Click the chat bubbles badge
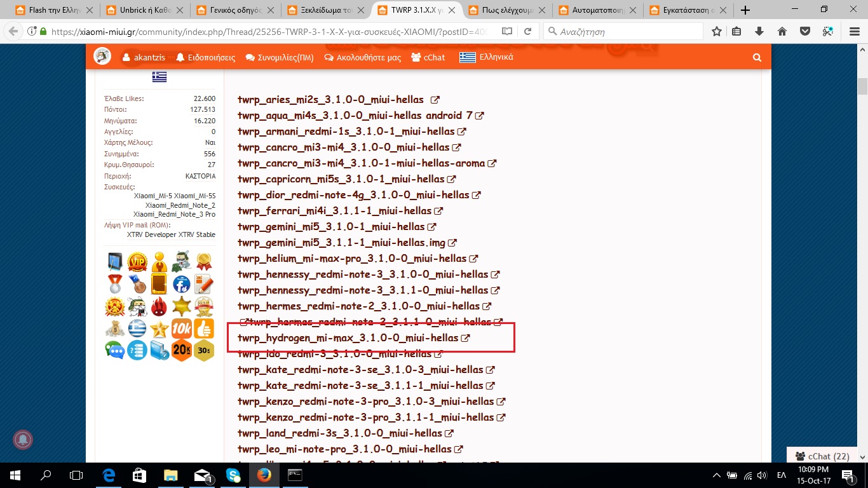The height and width of the screenshot is (488, 868). 115,350
